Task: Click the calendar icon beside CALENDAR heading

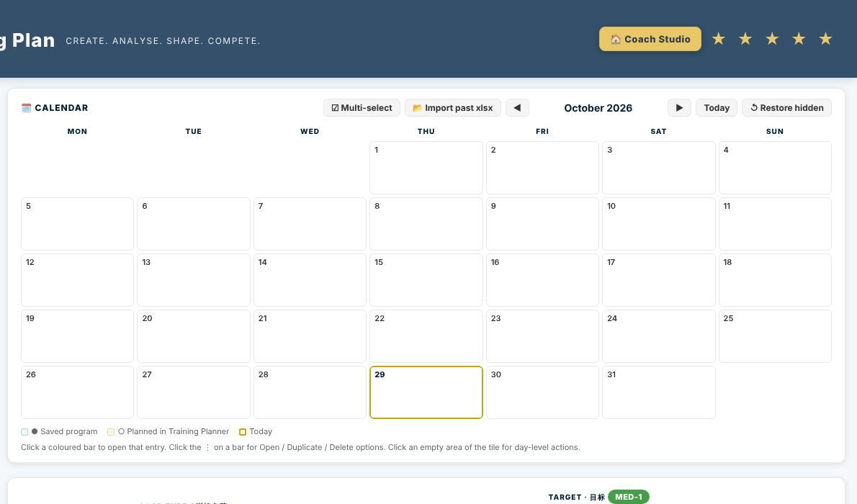Action: click(26, 108)
